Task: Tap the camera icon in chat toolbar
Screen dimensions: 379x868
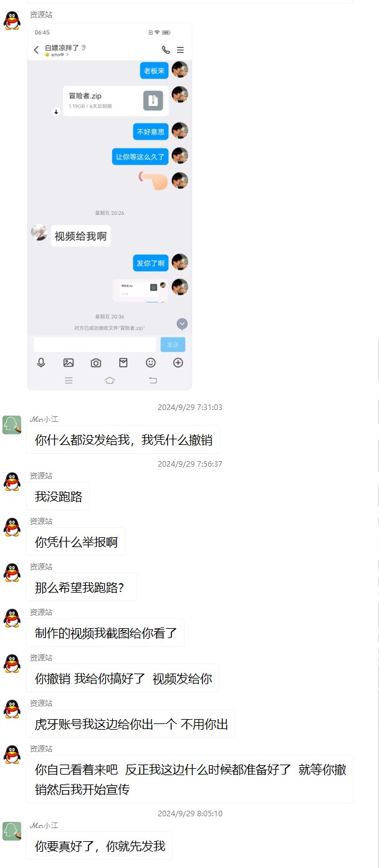Action: (x=96, y=363)
